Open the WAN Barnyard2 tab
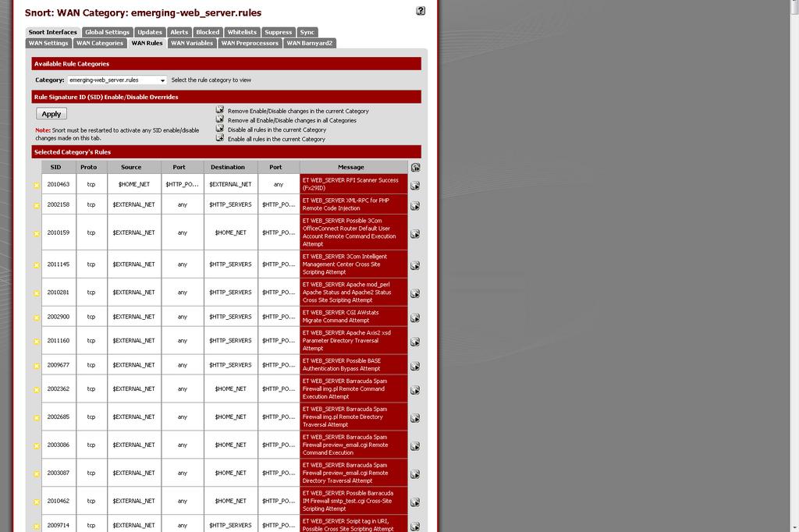The image size is (799, 532). pos(309,44)
